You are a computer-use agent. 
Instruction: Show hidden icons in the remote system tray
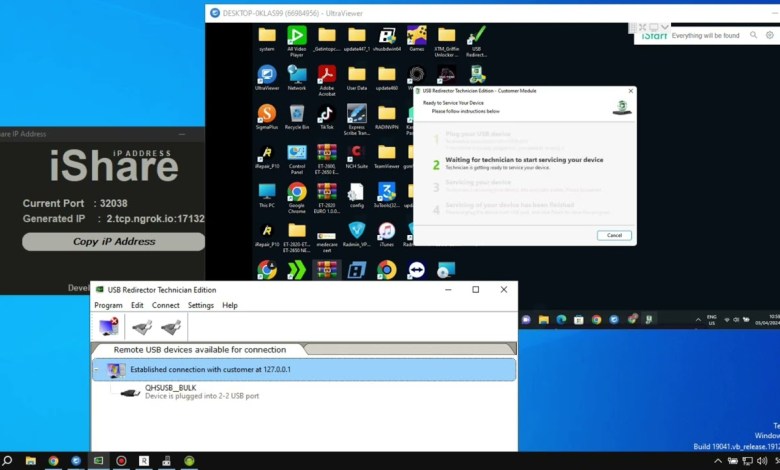[x=698, y=320]
